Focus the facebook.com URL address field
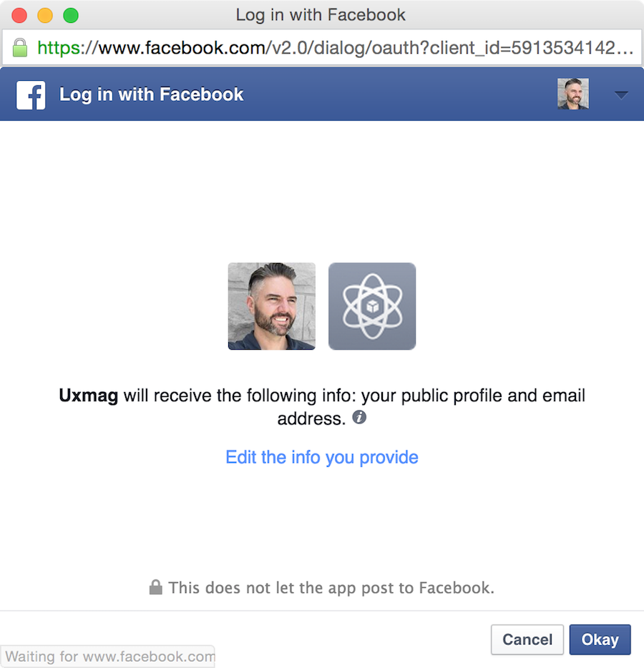Viewport: 644px width, 668px height. [x=322, y=47]
